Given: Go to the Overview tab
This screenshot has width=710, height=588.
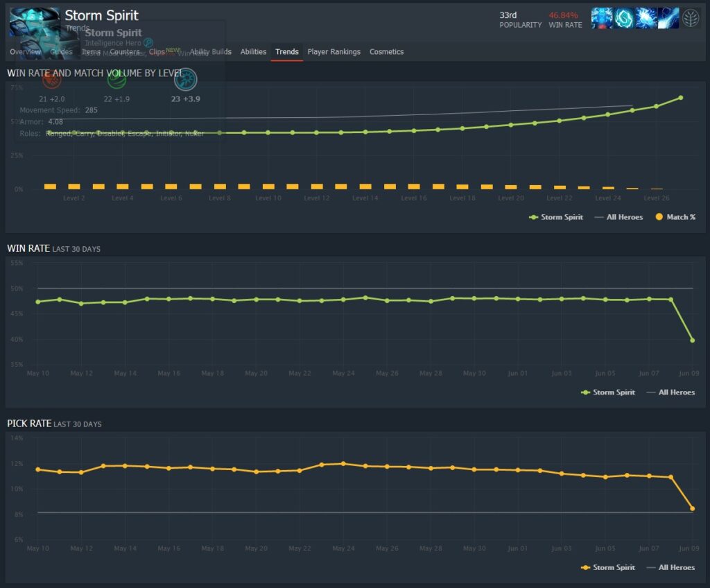Looking at the screenshot, I should (26, 51).
